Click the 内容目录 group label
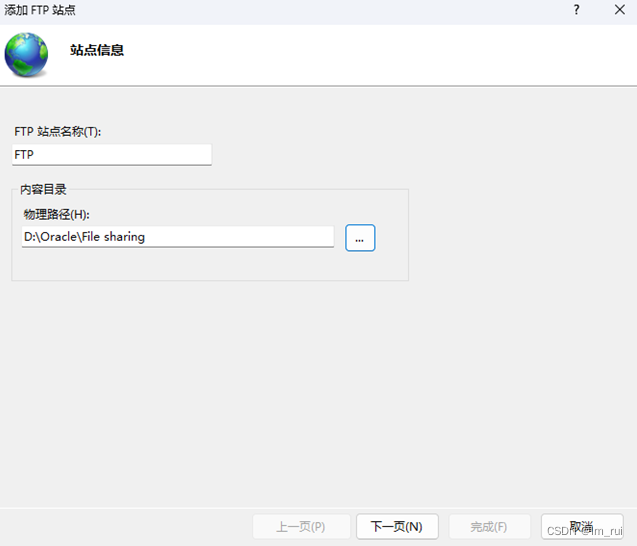This screenshot has height=546, width=637. click(43, 189)
